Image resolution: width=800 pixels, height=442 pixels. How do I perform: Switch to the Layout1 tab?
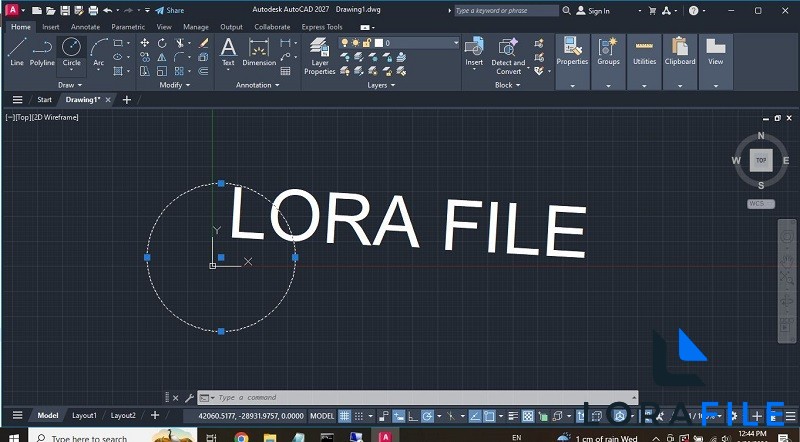tap(84, 415)
